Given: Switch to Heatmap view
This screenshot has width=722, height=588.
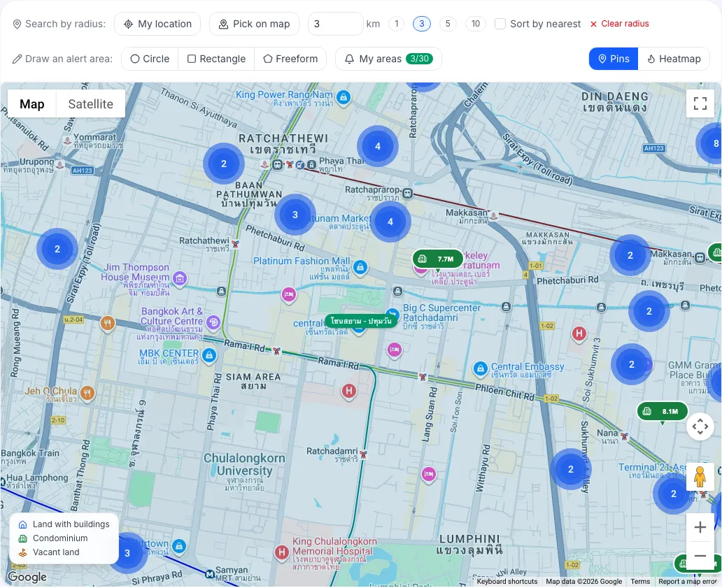Looking at the screenshot, I should pos(674,59).
